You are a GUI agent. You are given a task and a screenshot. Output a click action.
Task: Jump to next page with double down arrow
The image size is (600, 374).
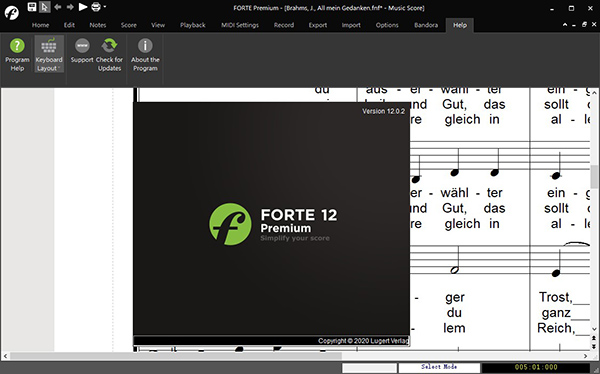point(593,346)
